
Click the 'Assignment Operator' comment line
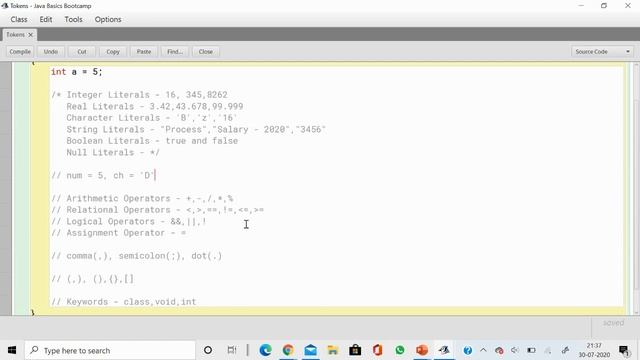point(118,233)
